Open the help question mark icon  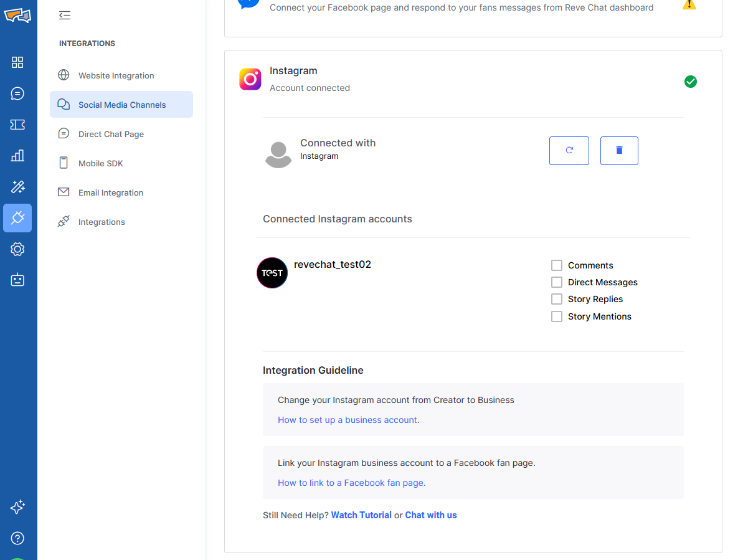17,538
